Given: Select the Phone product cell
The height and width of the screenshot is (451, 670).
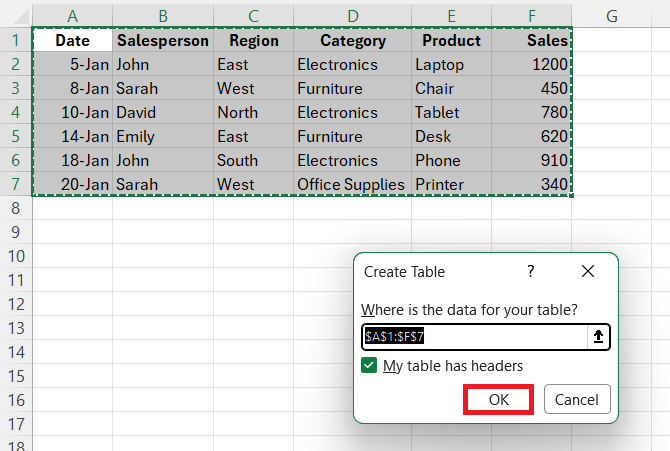Looking at the screenshot, I should (x=451, y=160).
